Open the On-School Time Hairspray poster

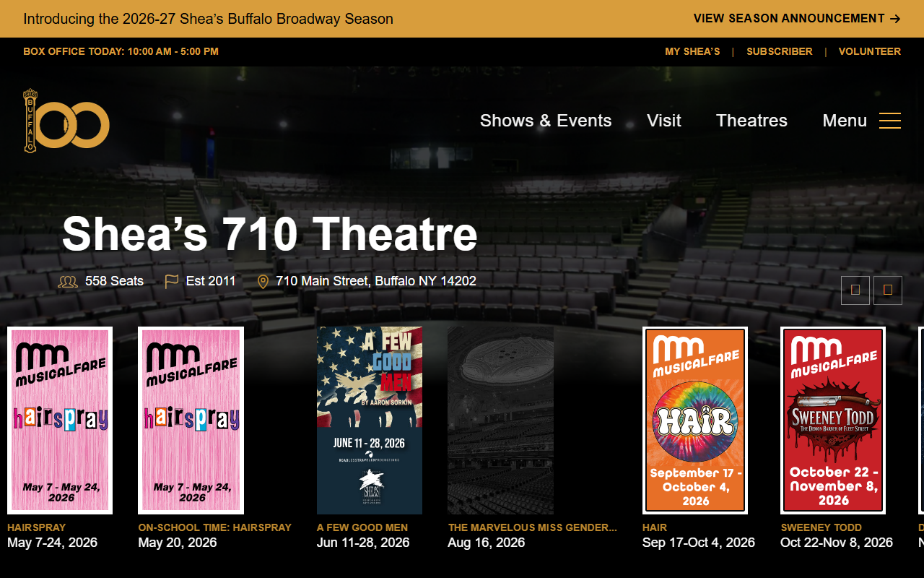tap(191, 420)
